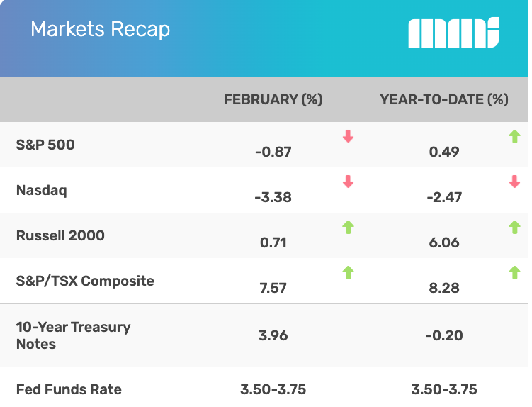The width and height of the screenshot is (532, 407).
Task: Select the Nasdaq year-to-date red down arrow
Action: 514,182
